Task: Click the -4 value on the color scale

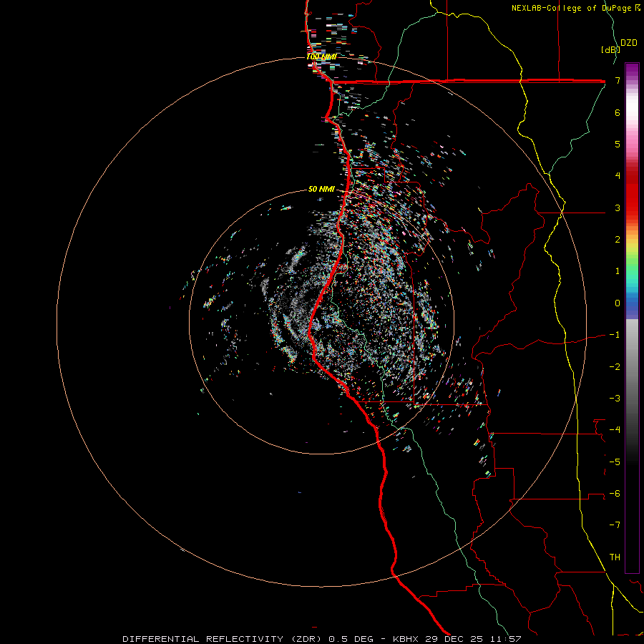Action: click(x=615, y=430)
